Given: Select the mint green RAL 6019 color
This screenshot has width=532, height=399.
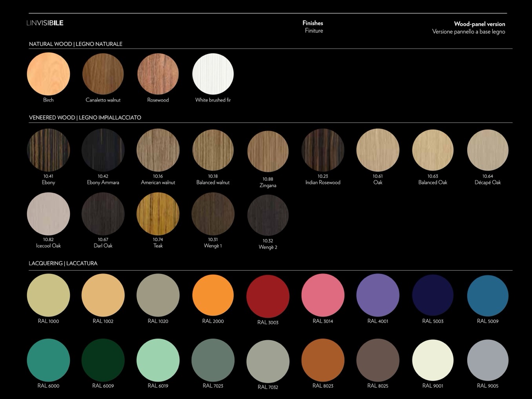Looking at the screenshot, I should (158, 360).
